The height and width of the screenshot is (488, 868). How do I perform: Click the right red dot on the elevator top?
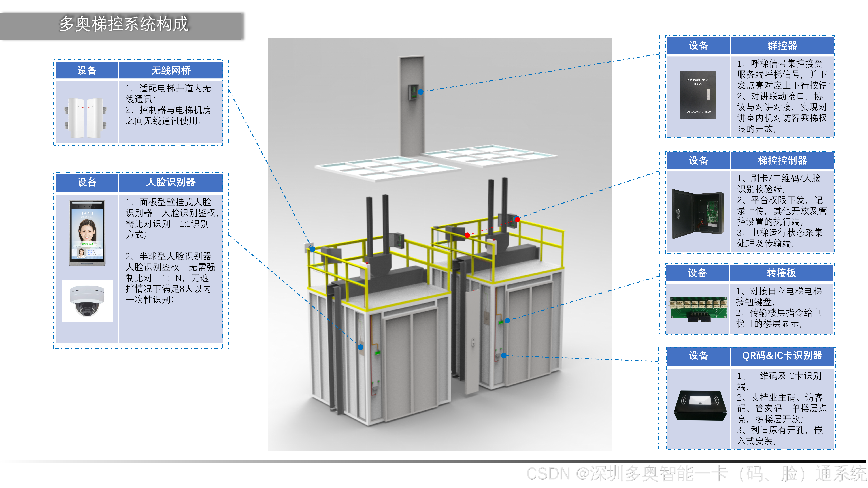click(x=517, y=220)
